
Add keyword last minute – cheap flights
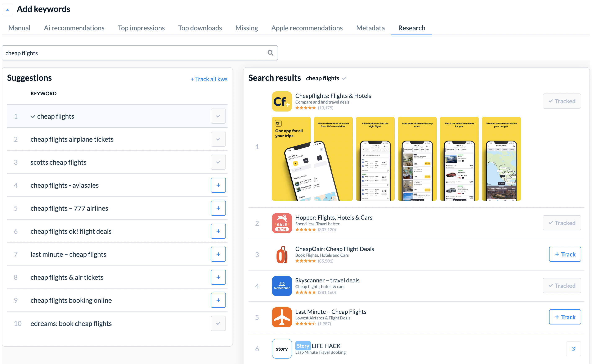pyautogui.click(x=218, y=254)
